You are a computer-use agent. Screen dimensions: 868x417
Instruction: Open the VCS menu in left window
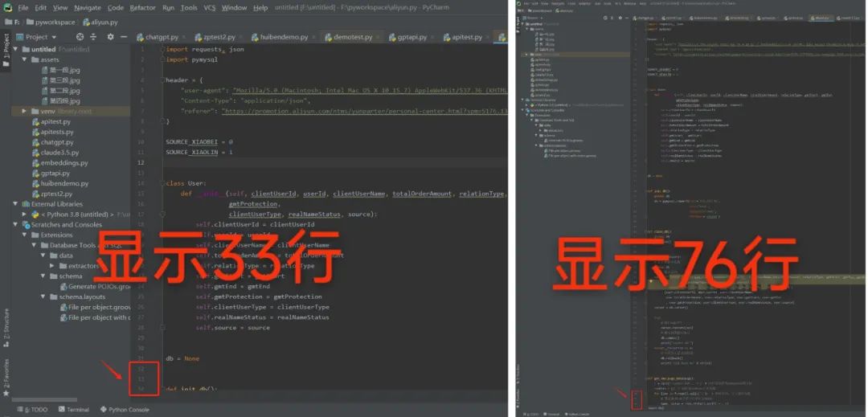click(209, 8)
